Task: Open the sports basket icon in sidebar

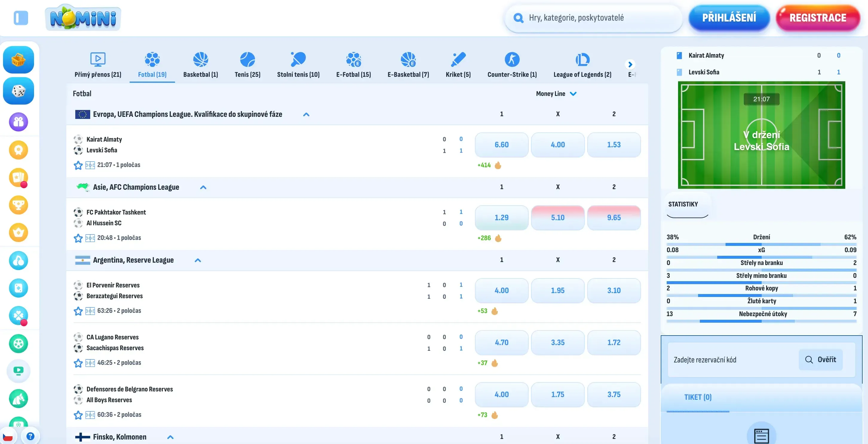Action: coord(19,60)
